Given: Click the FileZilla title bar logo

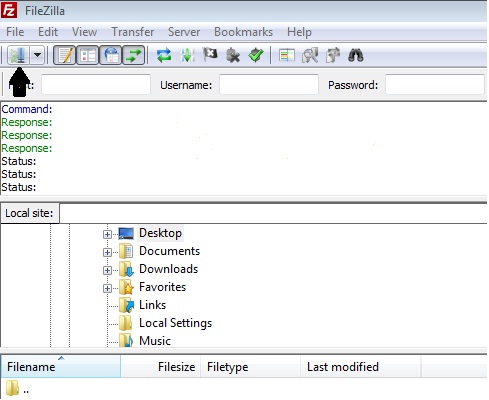Looking at the screenshot, I should (9, 10).
